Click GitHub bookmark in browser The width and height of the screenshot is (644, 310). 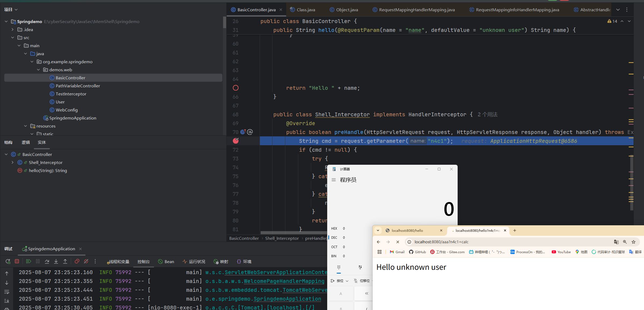coord(417,252)
